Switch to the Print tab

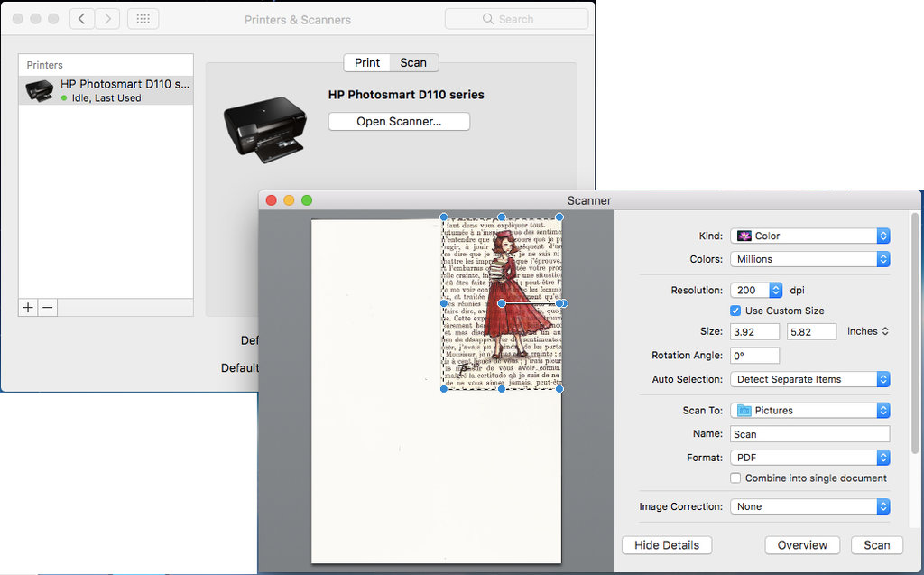[366, 62]
